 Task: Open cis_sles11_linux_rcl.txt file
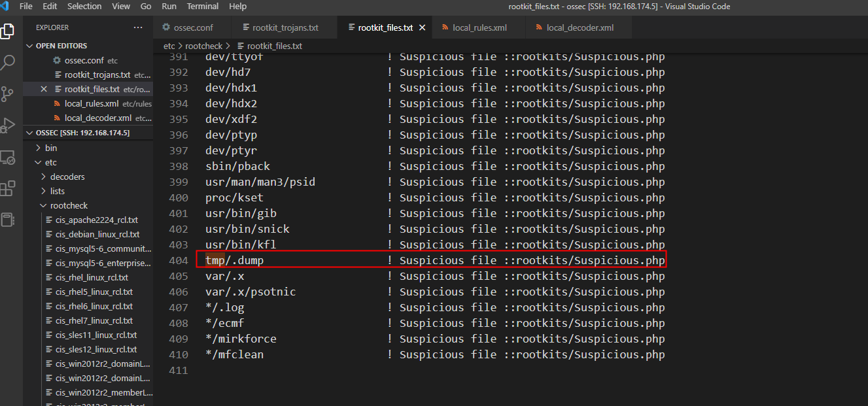click(96, 335)
